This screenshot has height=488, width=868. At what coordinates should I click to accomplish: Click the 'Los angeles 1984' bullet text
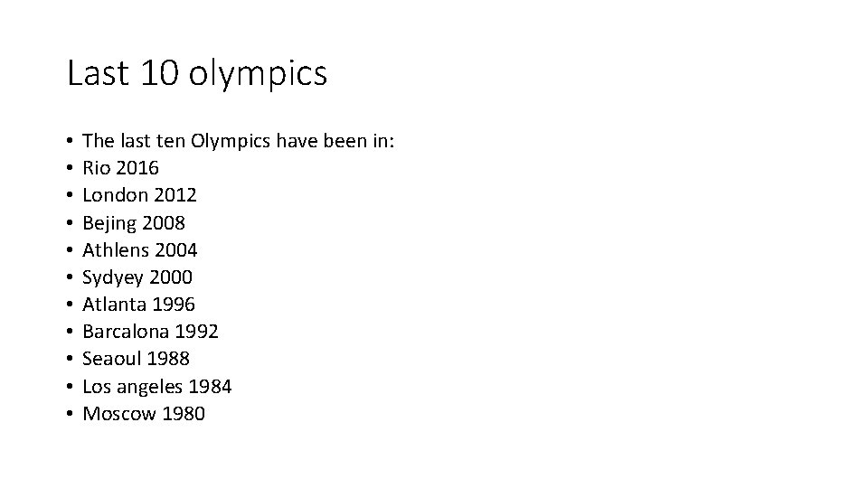pos(156,387)
